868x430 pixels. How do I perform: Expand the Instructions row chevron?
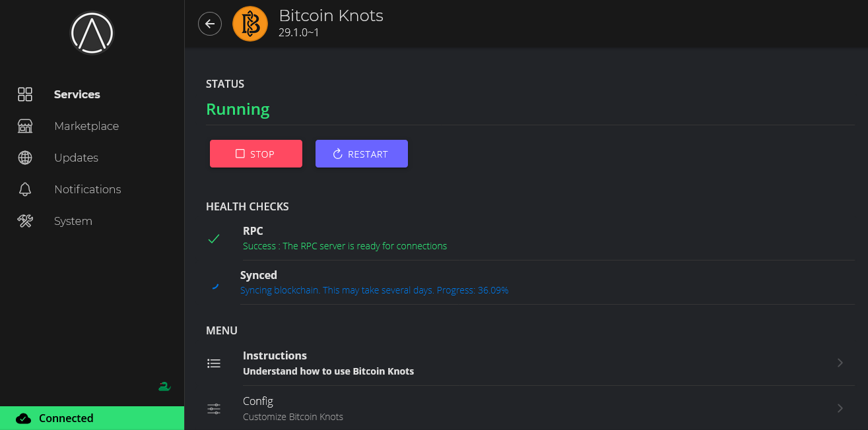(x=840, y=363)
